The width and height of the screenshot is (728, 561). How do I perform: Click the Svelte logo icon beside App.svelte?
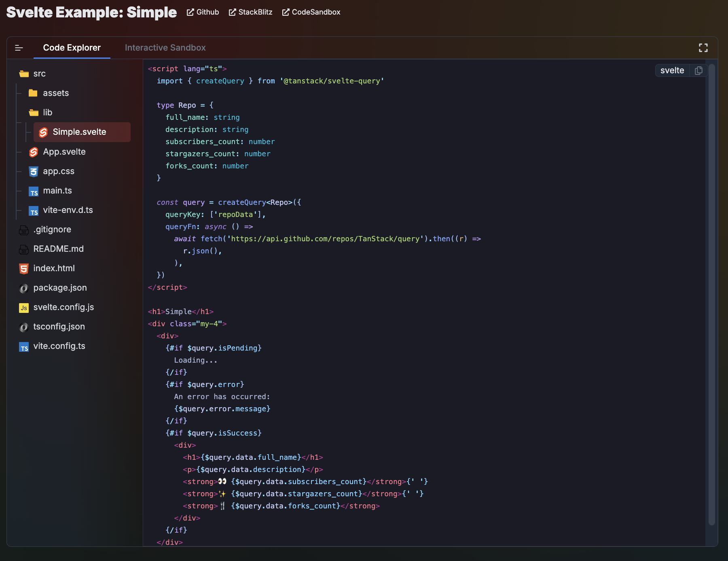(34, 152)
